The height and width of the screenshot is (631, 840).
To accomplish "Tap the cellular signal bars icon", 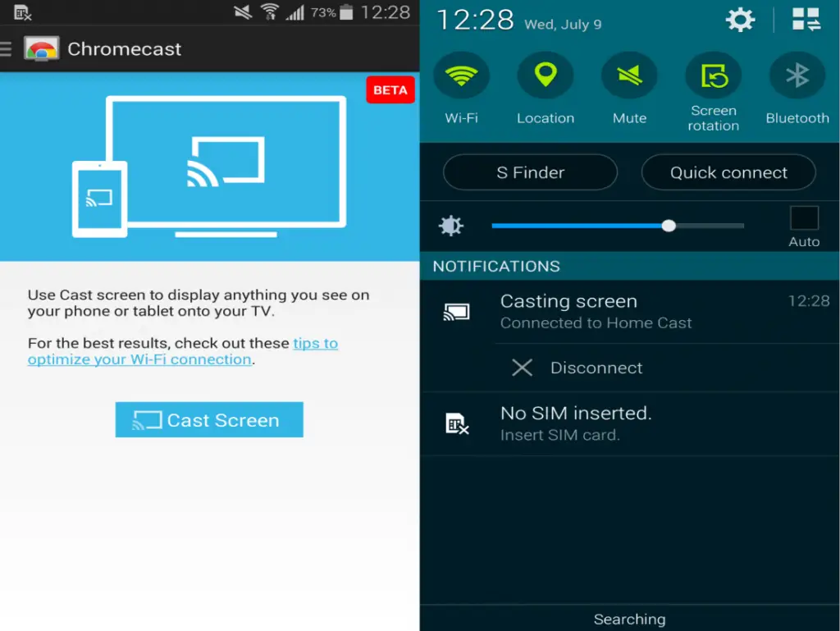I will point(294,11).
